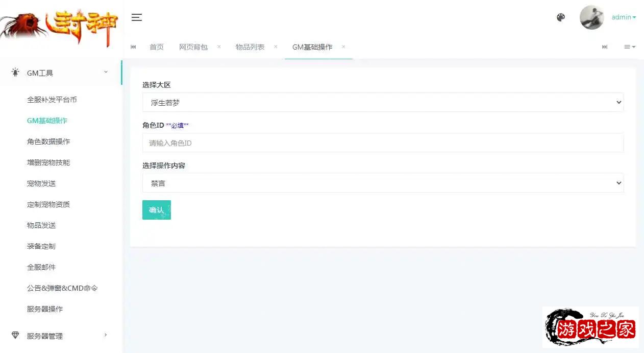
Task: Click the sidebar collapse hamburger icon
Action: tap(136, 17)
